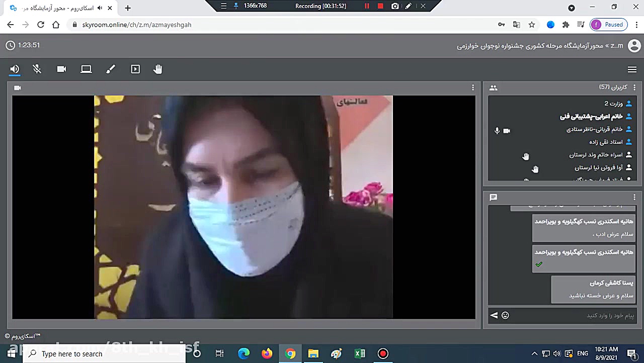This screenshot has height=363, width=644.
Task: Go to the browser home page
Action: tap(56, 25)
